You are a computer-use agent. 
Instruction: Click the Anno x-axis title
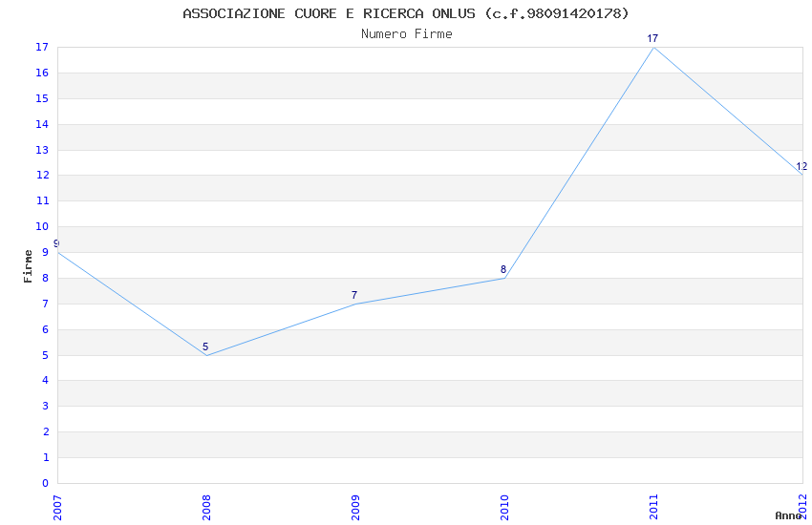[788, 515]
